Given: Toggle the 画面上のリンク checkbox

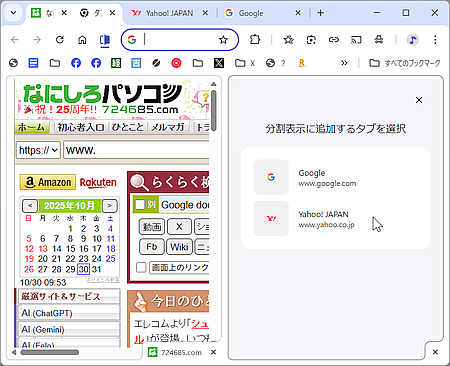Looking at the screenshot, I should pos(141,267).
